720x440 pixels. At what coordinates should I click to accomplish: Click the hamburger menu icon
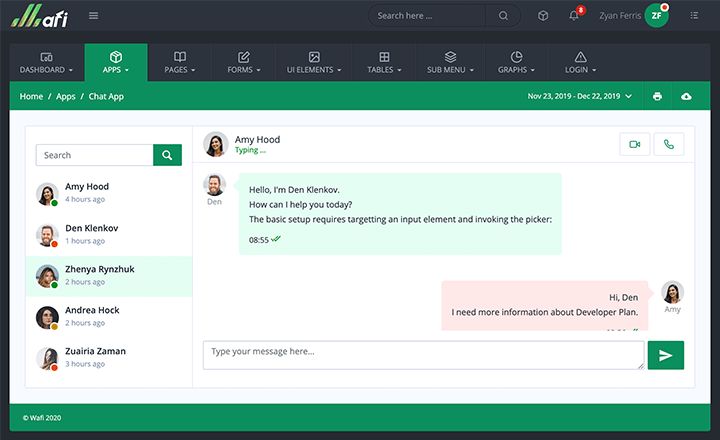(x=94, y=15)
